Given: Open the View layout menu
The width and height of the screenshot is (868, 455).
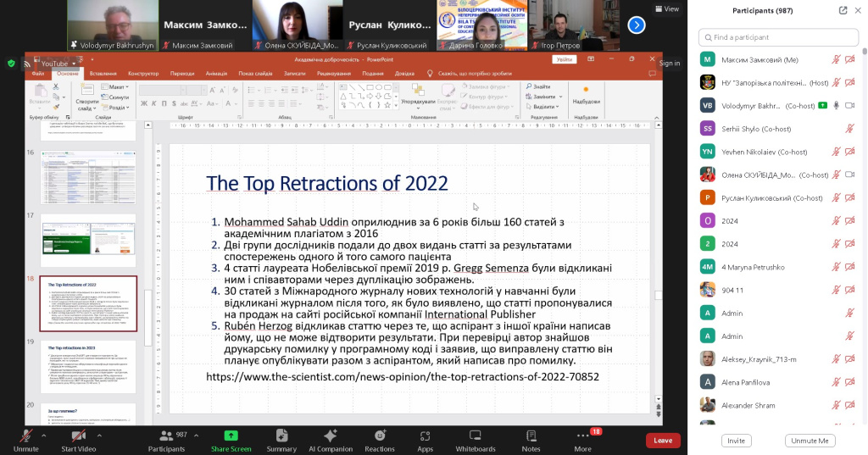Looking at the screenshot, I should [667, 8].
